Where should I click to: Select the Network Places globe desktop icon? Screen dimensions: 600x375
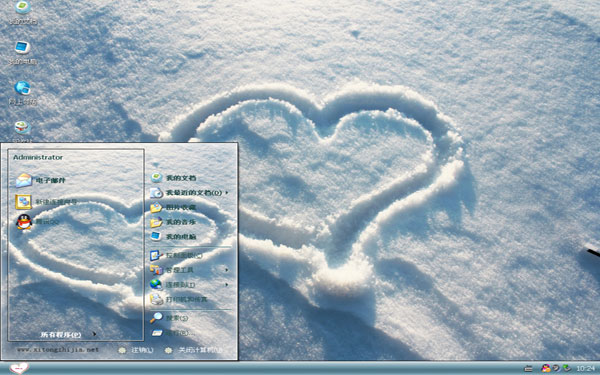pyautogui.click(x=23, y=93)
